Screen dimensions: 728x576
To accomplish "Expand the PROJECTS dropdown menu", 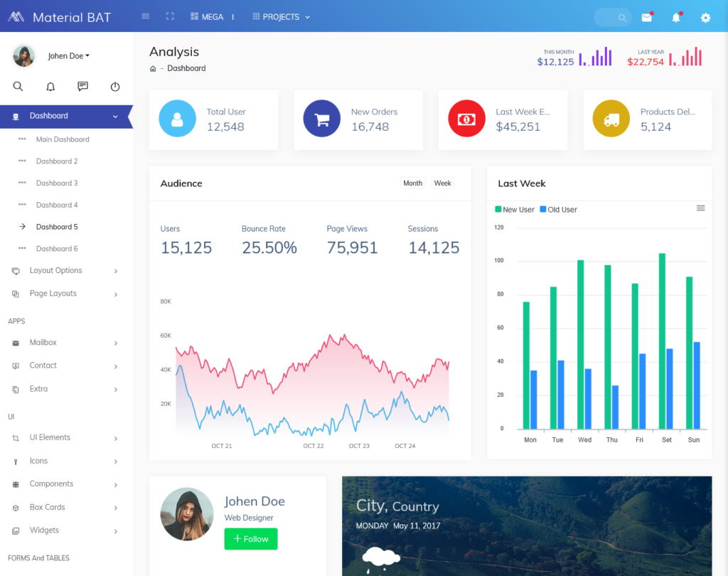I will point(282,17).
